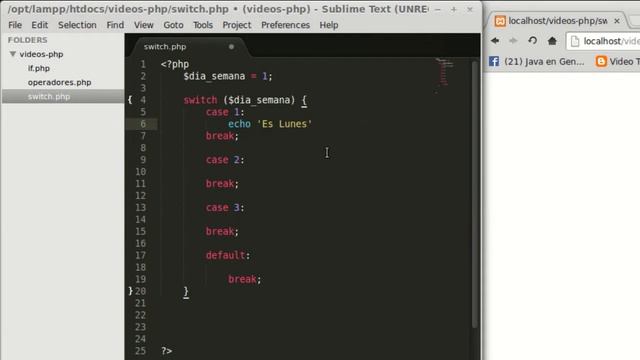Click the 'default:' line
Image resolution: width=640 pixels, height=360 pixels.
pos(228,255)
